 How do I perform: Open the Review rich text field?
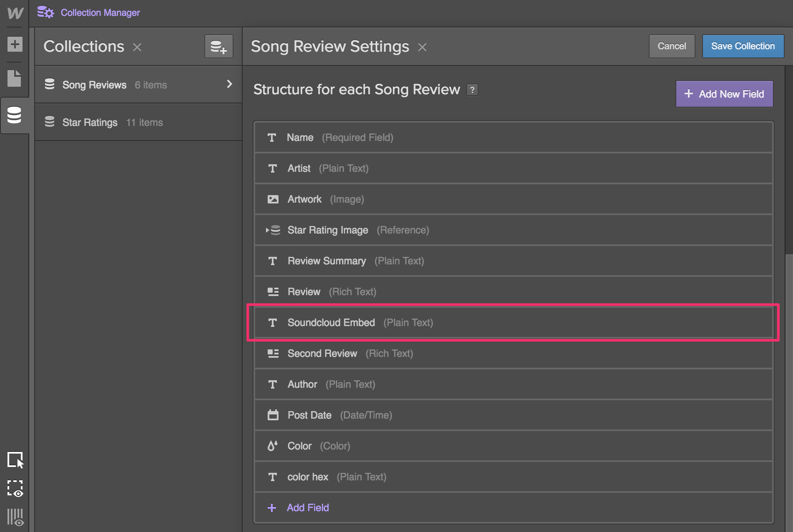click(x=514, y=291)
